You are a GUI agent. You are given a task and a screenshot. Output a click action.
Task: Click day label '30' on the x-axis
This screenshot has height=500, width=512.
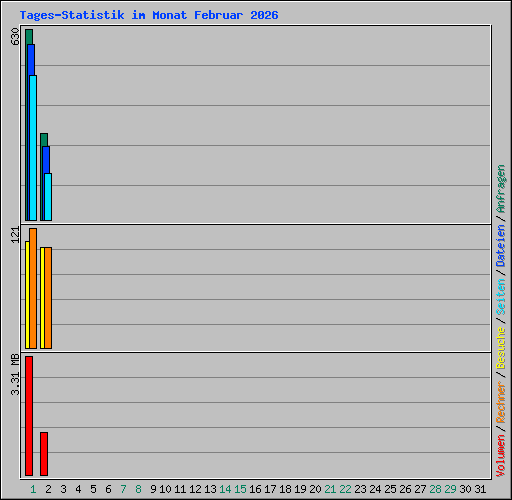[x=465, y=489]
